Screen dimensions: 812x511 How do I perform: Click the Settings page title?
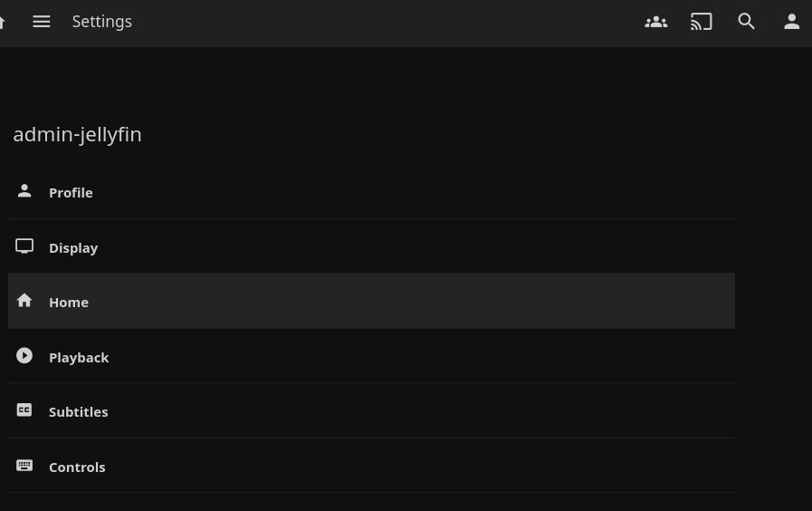(x=102, y=22)
